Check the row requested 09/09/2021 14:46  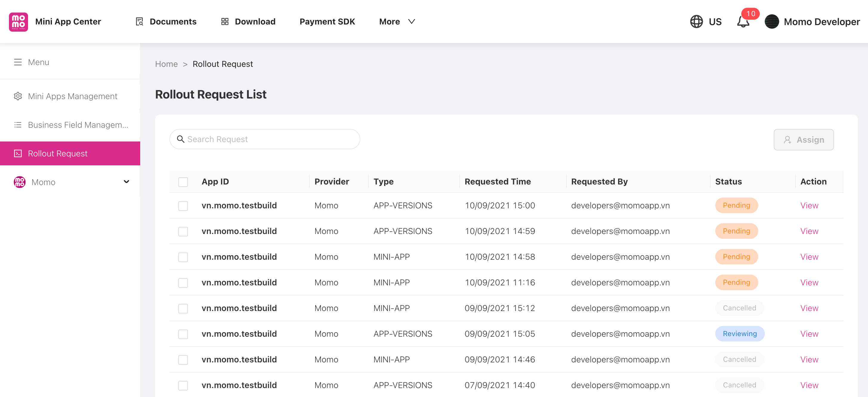pos(183,360)
